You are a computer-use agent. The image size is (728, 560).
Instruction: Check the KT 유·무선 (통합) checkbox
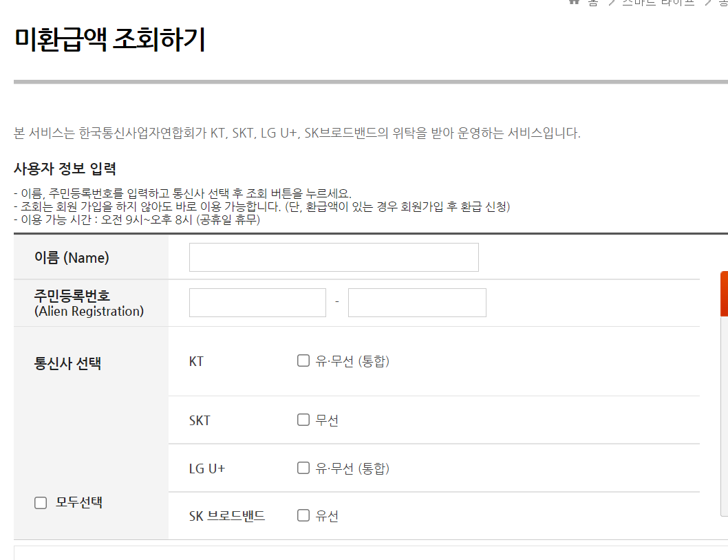(303, 360)
